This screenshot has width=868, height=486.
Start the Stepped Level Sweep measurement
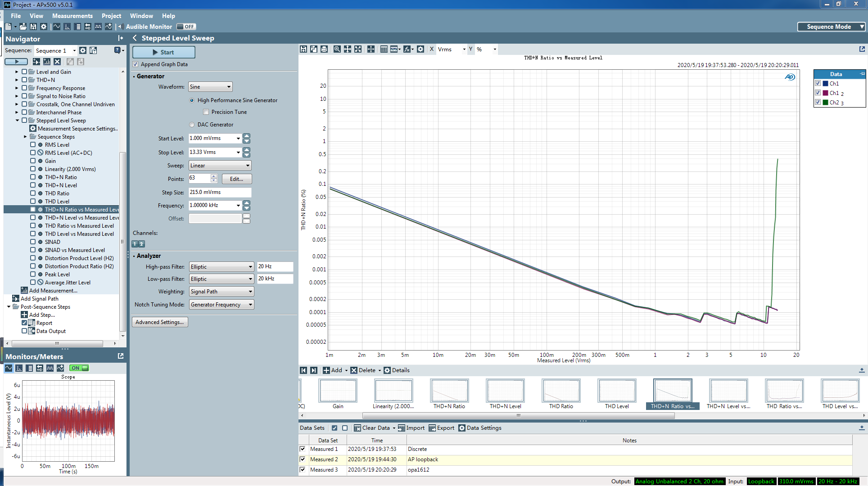point(164,52)
